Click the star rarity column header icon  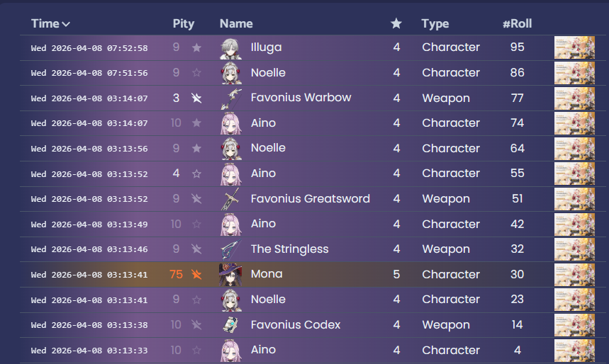(396, 23)
